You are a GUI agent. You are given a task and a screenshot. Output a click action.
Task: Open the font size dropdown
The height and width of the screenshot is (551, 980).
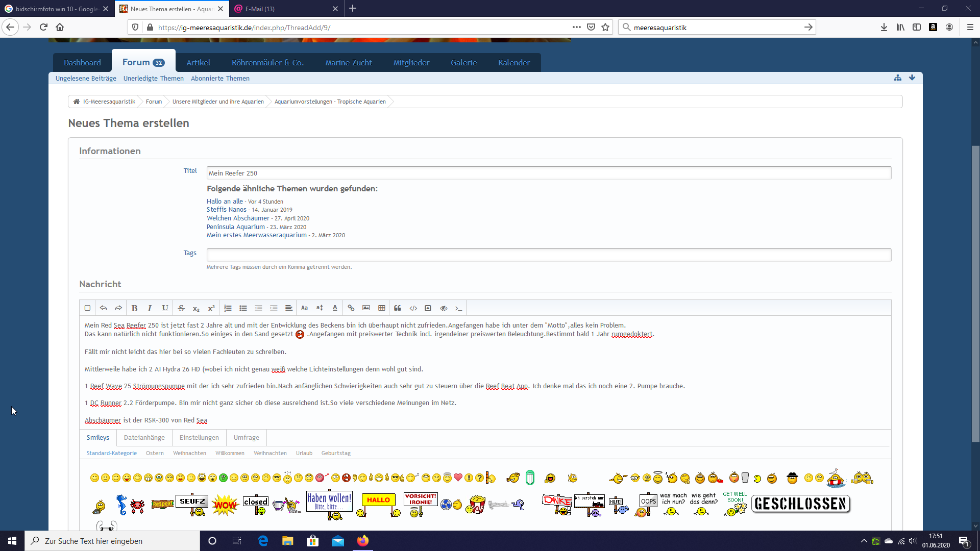click(320, 308)
